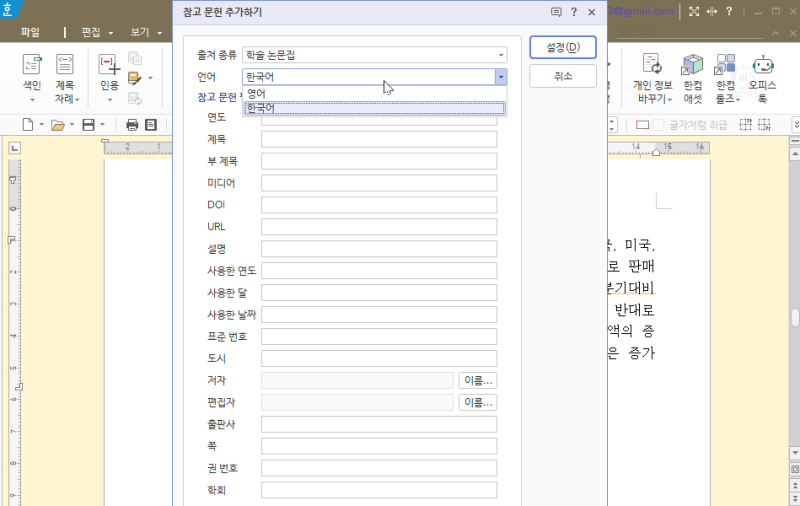
Task: Click the URL input field
Action: tap(379, 227)
